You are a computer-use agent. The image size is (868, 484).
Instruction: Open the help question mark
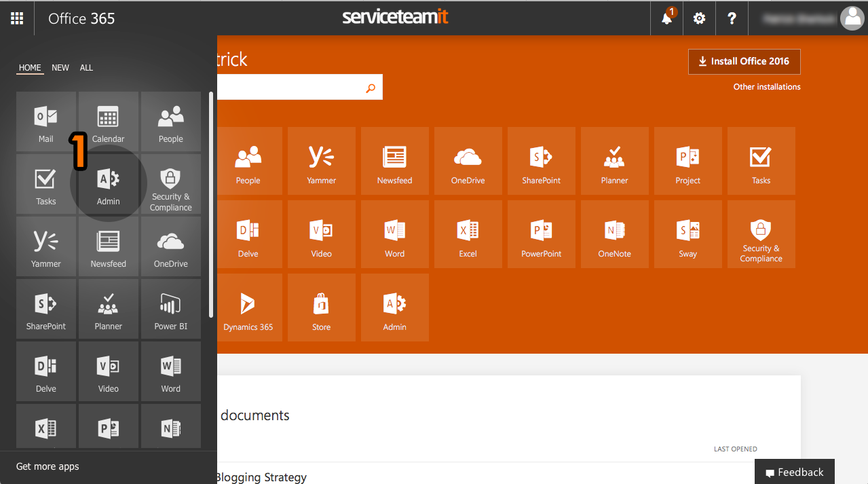point(732,18)
